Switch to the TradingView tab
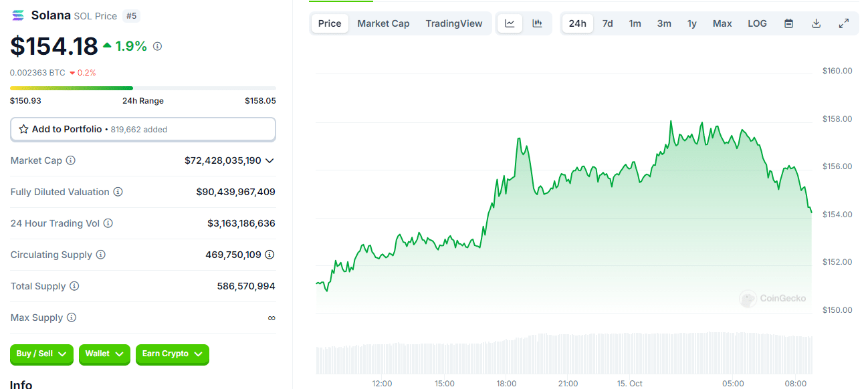Image resolution: width=868 pixels, height=389 pixels. (x=454, y=23)
